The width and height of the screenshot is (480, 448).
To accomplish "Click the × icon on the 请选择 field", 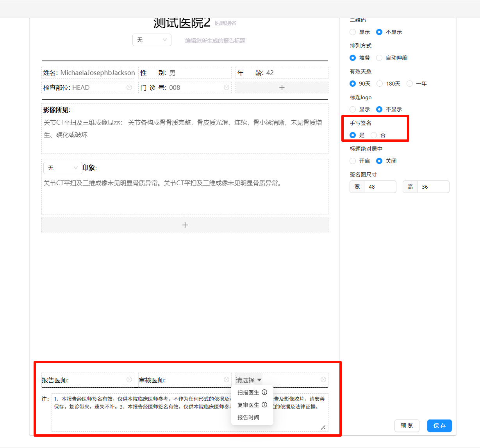I will (x=323, y=379).
